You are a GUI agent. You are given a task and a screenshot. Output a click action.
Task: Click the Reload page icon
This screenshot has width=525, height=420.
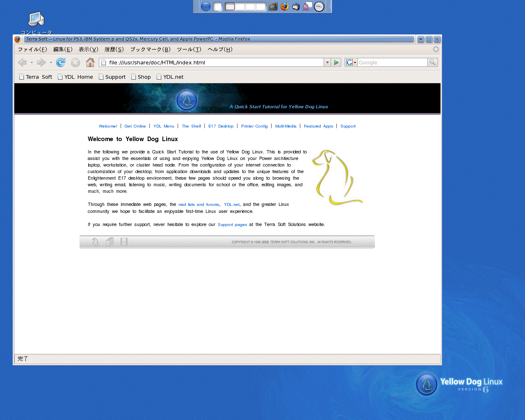[61, 62]
